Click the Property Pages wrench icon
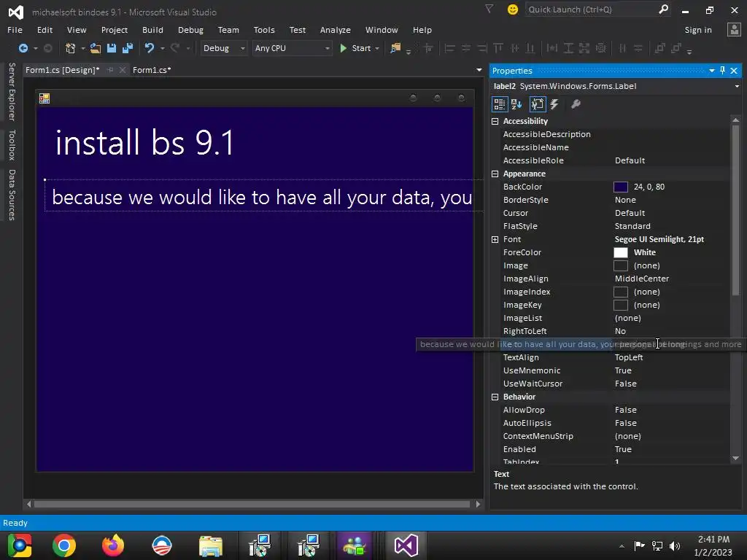The height and width of the screenshot is (560, 747). [576, 104]
